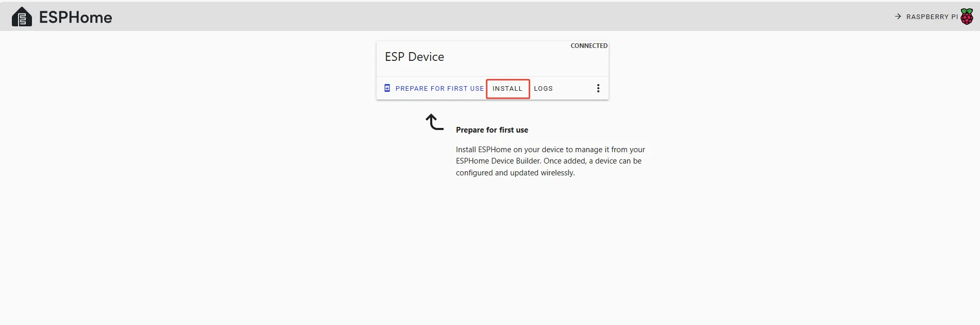The width and height of the screenshot is (980, 325).
Task: Click the ESPHome house logo icon
Action: click(x=22, y=17)
